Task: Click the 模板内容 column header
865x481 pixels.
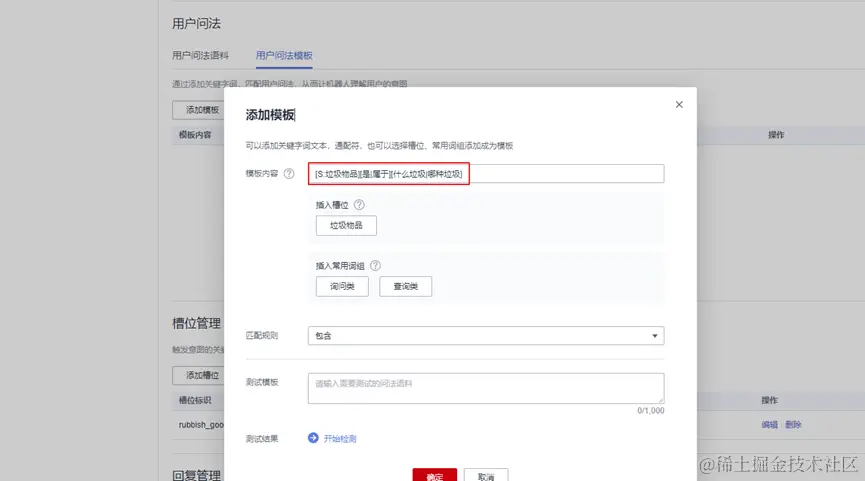Action: coord(195,135)
